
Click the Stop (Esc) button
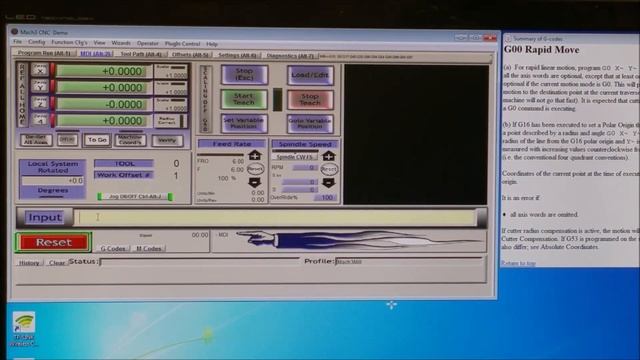coord(244,74)
